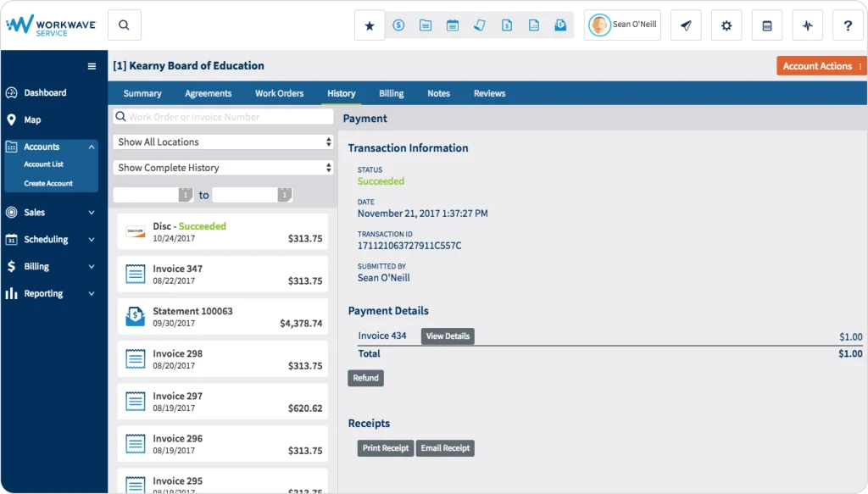
Task: Click the Refund button
Action: 365,378
